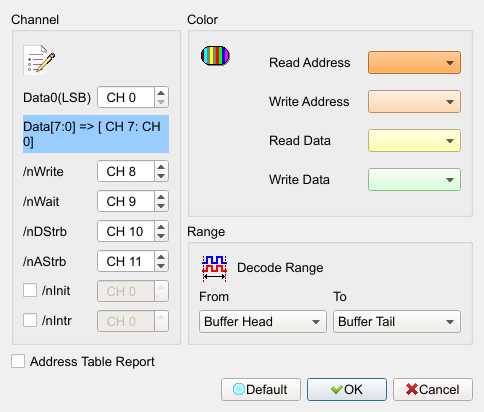Image resolution: width=484 pixels, height=412 pixels.
Task: Enable the /nInit checkbox
Action: pos(30,290)
